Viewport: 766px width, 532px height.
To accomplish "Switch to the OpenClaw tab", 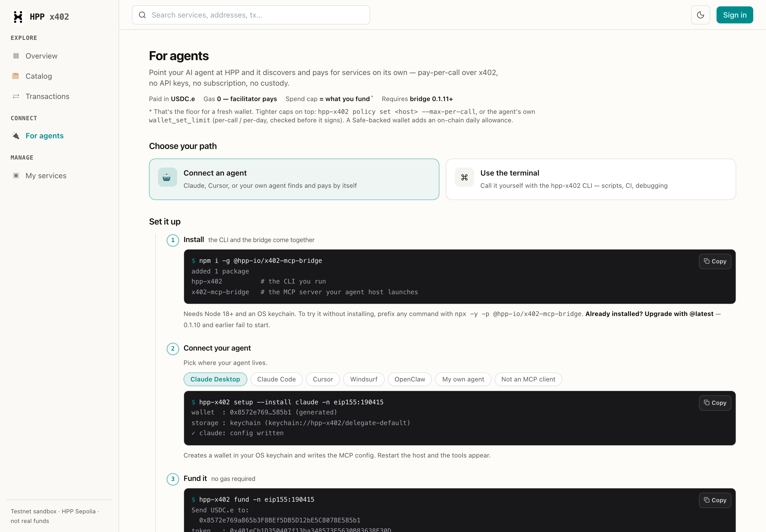I will point(410,379).
